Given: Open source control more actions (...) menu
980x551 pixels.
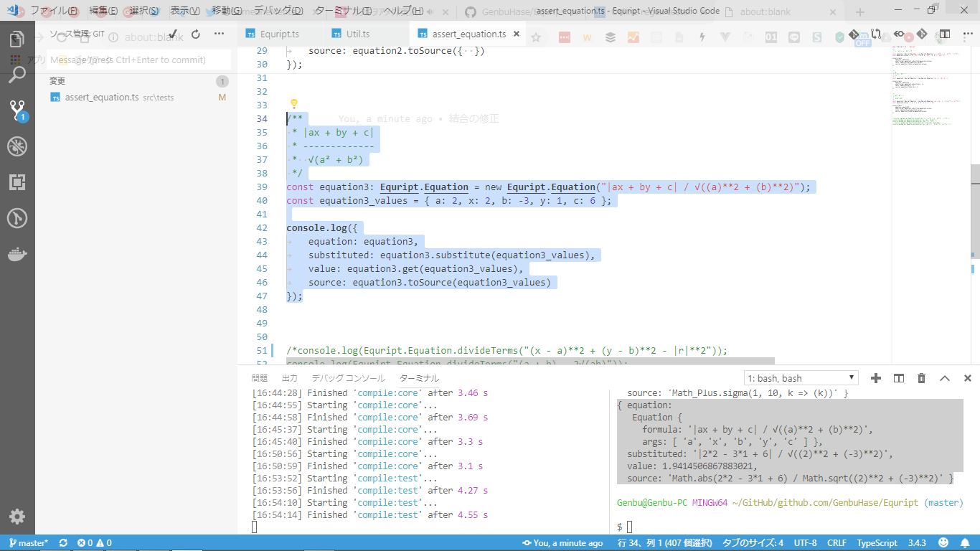Looking at the screenshot, I should click(x=220, y=34).
